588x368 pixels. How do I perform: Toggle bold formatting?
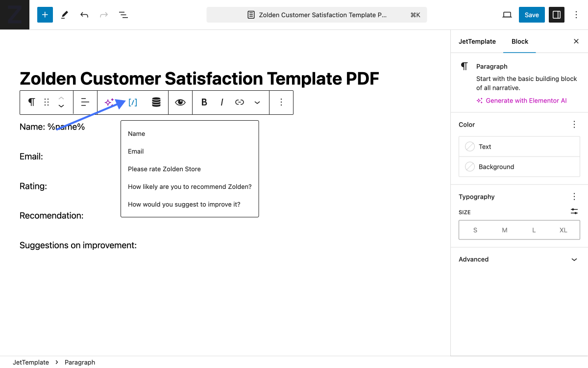point(204,102)
